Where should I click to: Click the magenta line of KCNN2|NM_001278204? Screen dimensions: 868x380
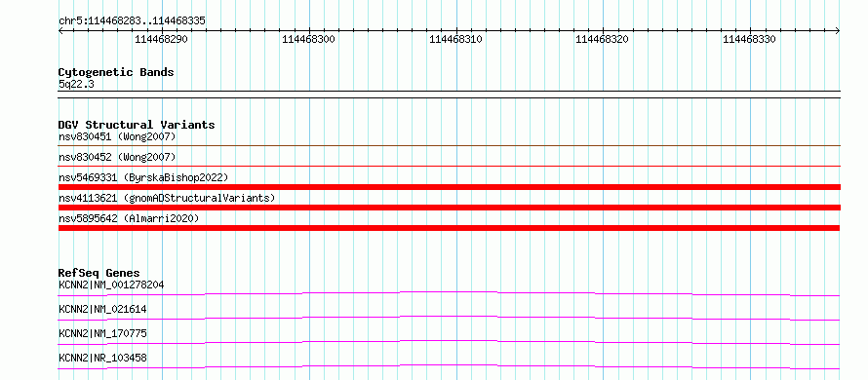pyautogui.click(x=449, y=292)
